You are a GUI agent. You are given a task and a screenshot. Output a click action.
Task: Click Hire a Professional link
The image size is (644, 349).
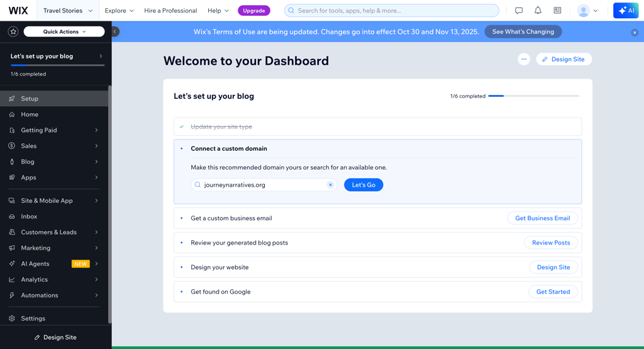pos(170,11)
